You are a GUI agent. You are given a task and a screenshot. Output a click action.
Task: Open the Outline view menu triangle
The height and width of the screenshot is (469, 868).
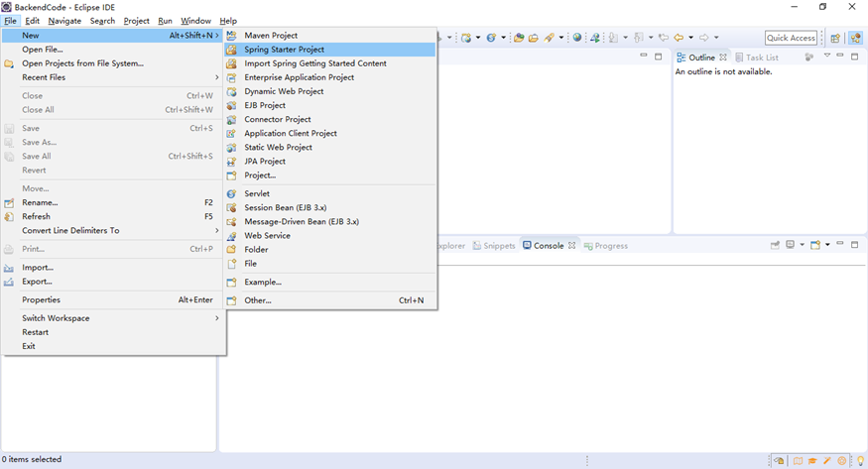pyautogui.click(x=827, y=56)
